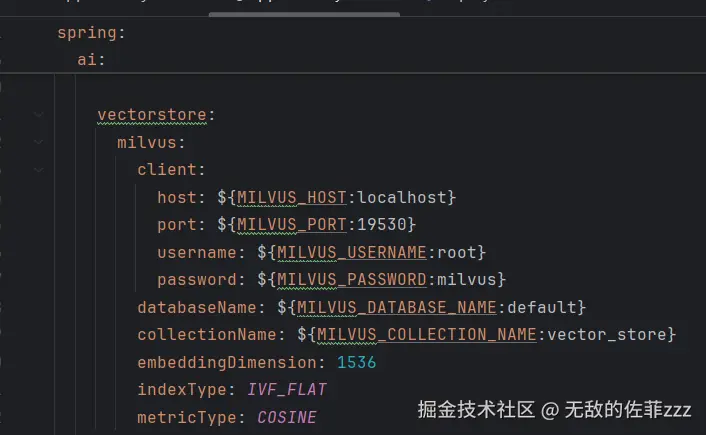Image resolution: width=706 pixels, height=435 pixels.
Task: Click the 'port' property key
Action: coord(176,224)
